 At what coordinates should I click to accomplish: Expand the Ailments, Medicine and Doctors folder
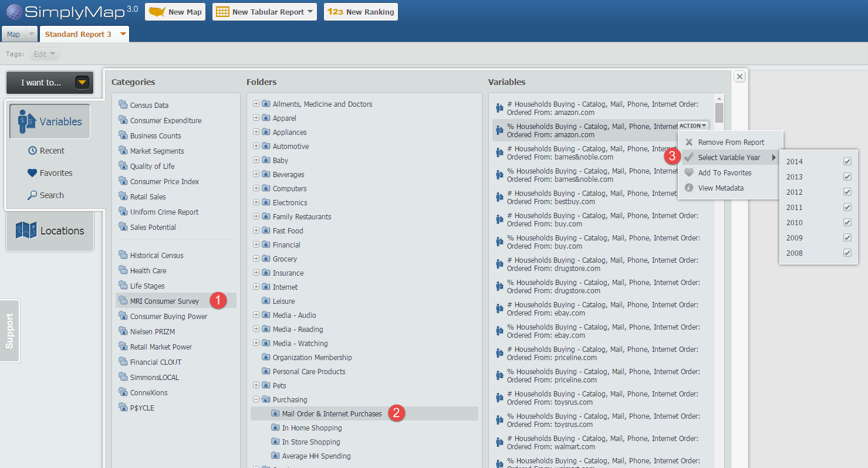click(x=256, y=104)
